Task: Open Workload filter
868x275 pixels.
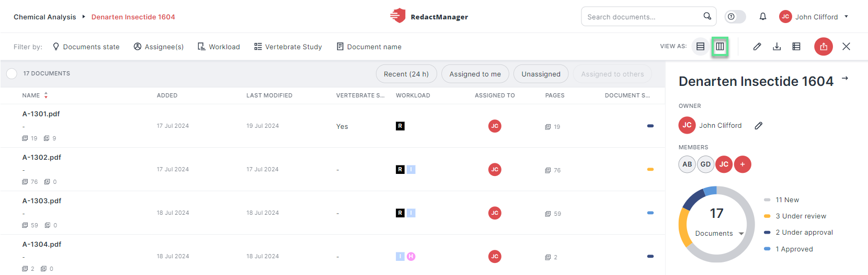Action: pyautogui.click(x=219, y=47)
